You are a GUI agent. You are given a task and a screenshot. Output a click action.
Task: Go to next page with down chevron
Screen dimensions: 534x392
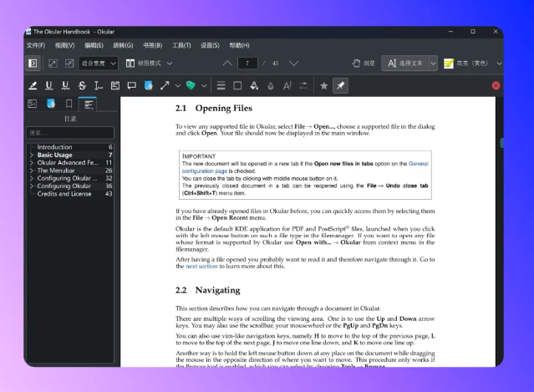coord(293,64)
